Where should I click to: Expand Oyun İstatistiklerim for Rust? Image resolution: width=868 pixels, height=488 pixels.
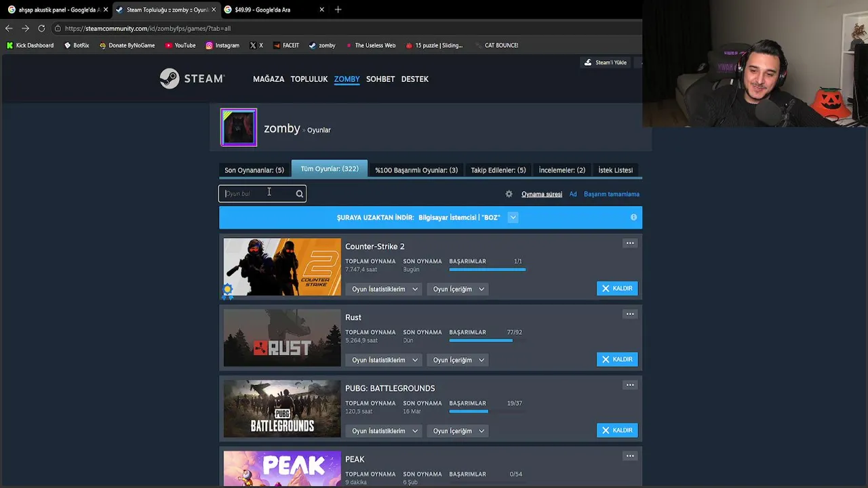[x=385, y=360]
